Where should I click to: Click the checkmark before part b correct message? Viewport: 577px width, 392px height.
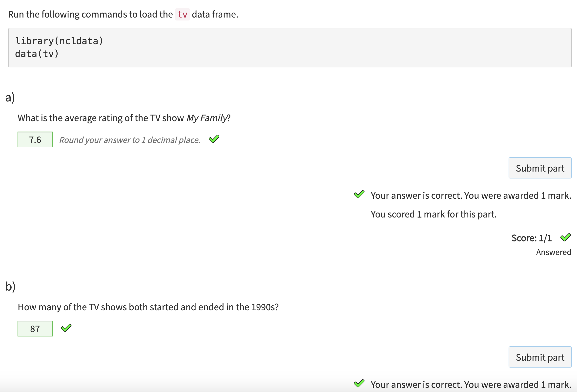pos(359,384)
